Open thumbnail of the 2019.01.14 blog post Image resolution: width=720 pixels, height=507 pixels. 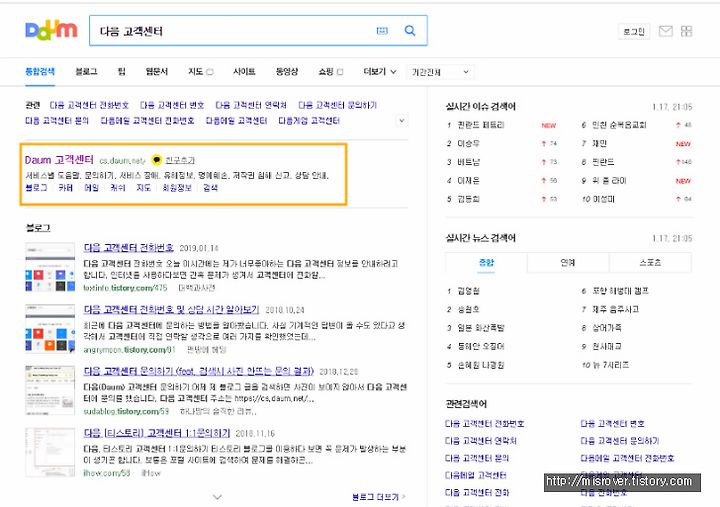pos(50,267)
